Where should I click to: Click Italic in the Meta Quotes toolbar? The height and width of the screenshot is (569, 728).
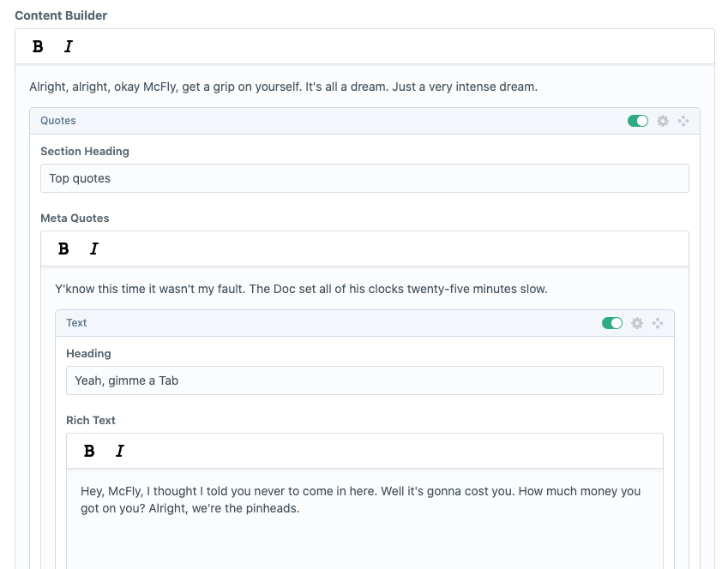pos(94,249)
